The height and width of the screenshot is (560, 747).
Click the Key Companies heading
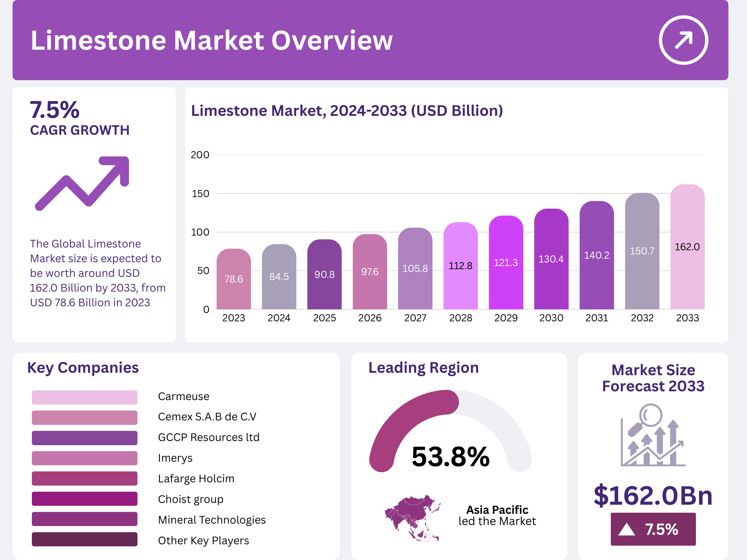83,368
